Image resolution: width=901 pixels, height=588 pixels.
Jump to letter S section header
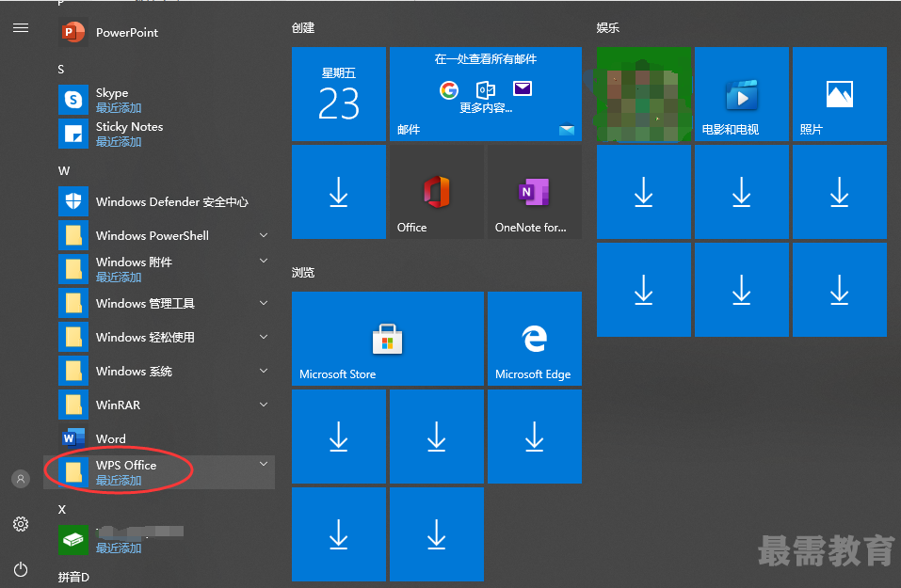pos(61,70)
